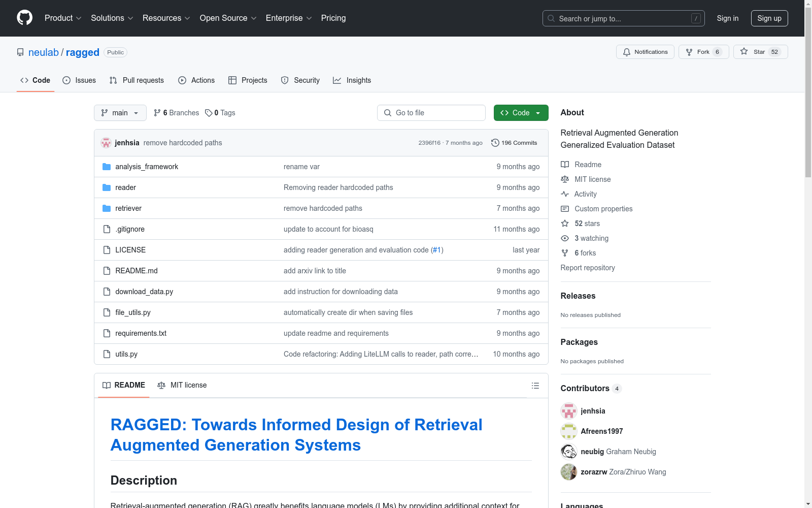
Task: Click the file icon beside requirements.txt
Action: click(107, 333)
